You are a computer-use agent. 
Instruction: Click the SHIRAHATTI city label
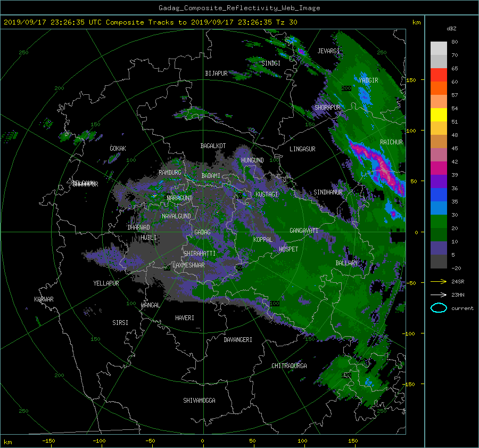tap(200, 254)
